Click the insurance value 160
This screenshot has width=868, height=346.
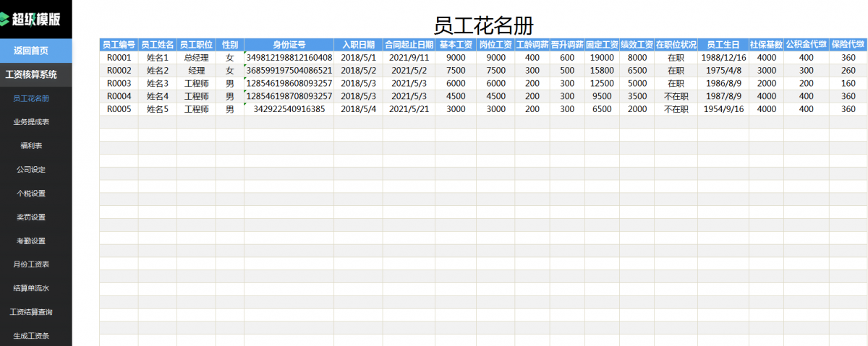[848, 84]
